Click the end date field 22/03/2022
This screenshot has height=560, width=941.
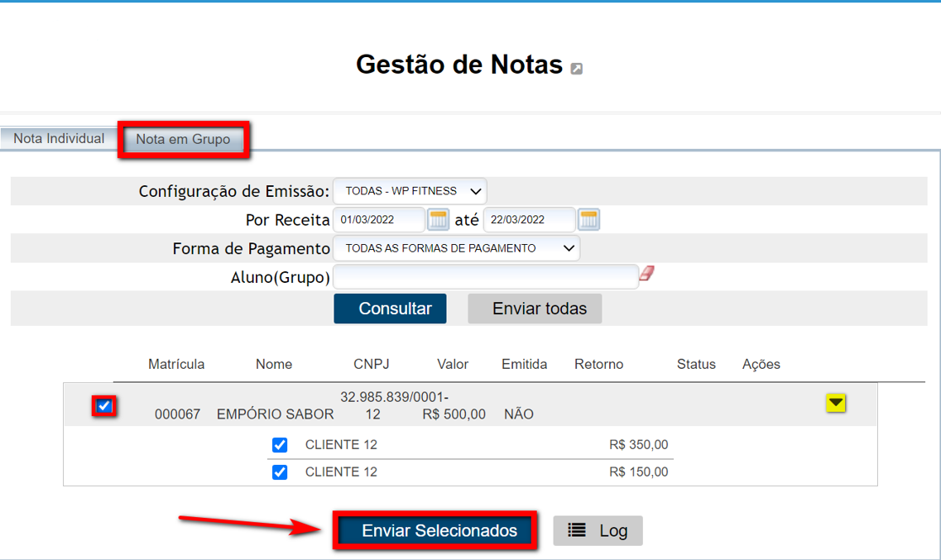[x=529, y=220]
